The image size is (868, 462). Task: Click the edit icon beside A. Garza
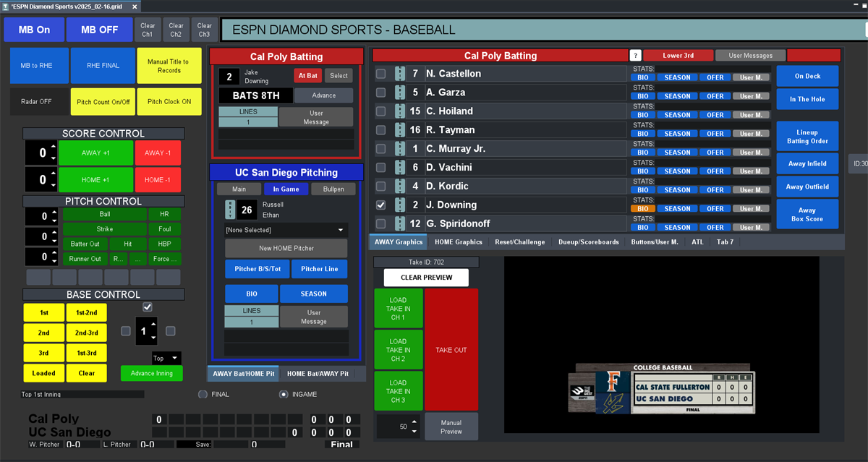tap(399, 93)
